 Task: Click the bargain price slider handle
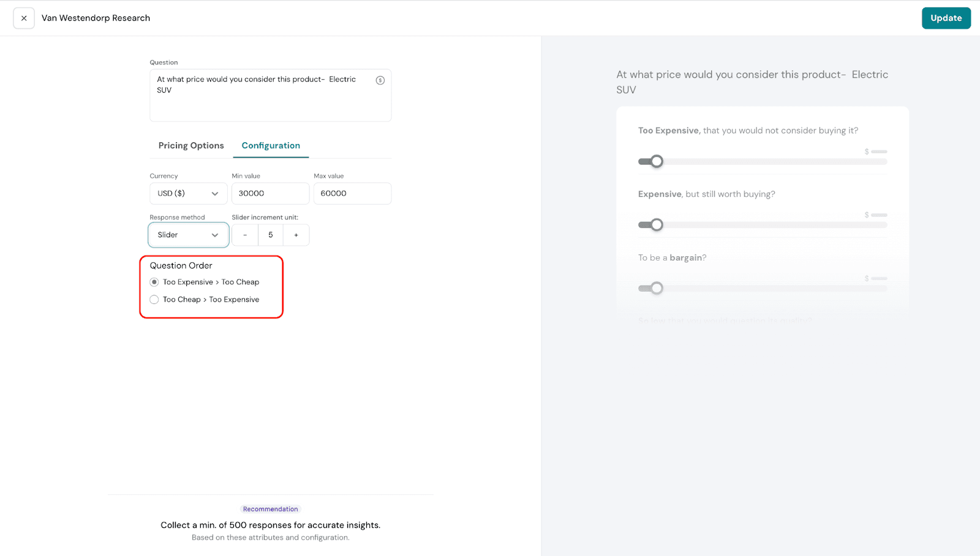657,288
